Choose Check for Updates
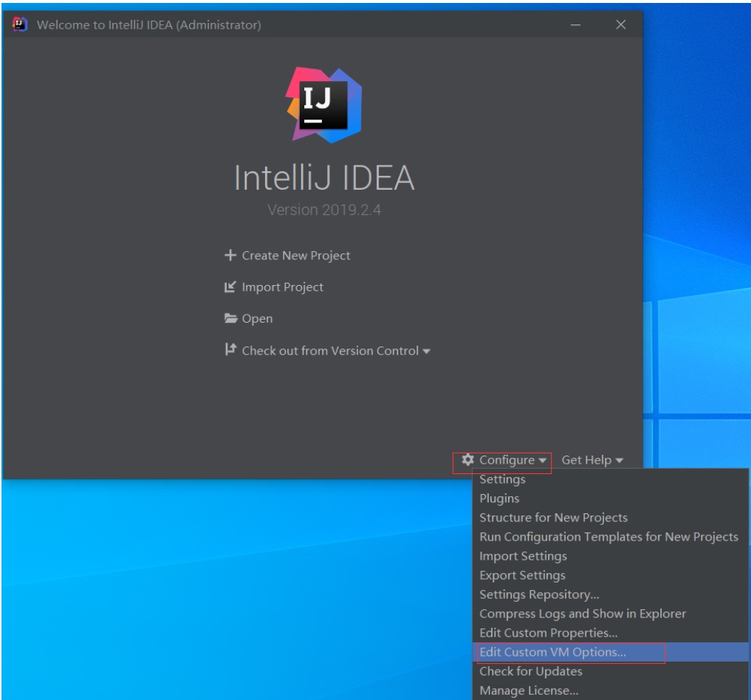The height and width of the screenshot is (700, 751). (610, 671)
